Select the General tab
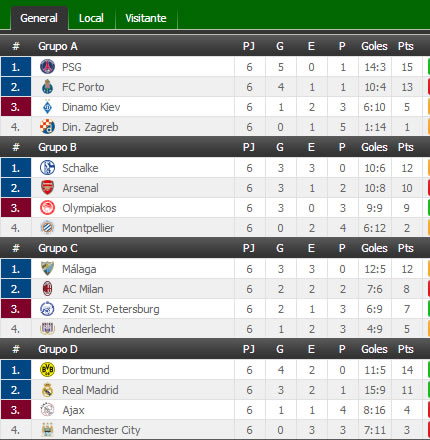Image resolution: width=430 pixels, height=440 pixels. point(39,18)
